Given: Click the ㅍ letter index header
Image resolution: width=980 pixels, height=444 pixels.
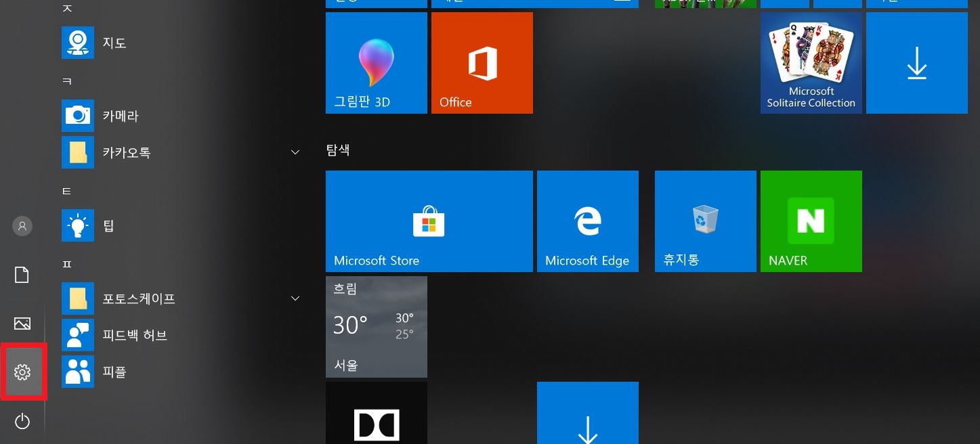Looking at the screenshot, I should tap(67, 264).
